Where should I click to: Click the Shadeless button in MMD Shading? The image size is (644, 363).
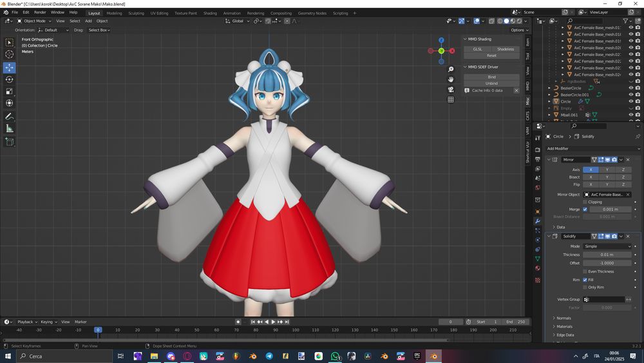tap(506, 49)
